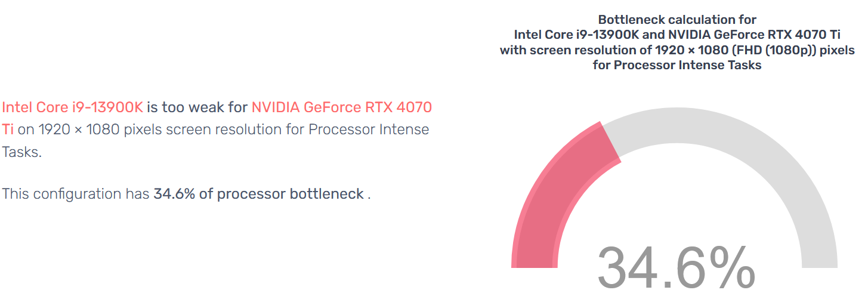Open the Intel Core i9-13900K link

click(x=72, y=107)
